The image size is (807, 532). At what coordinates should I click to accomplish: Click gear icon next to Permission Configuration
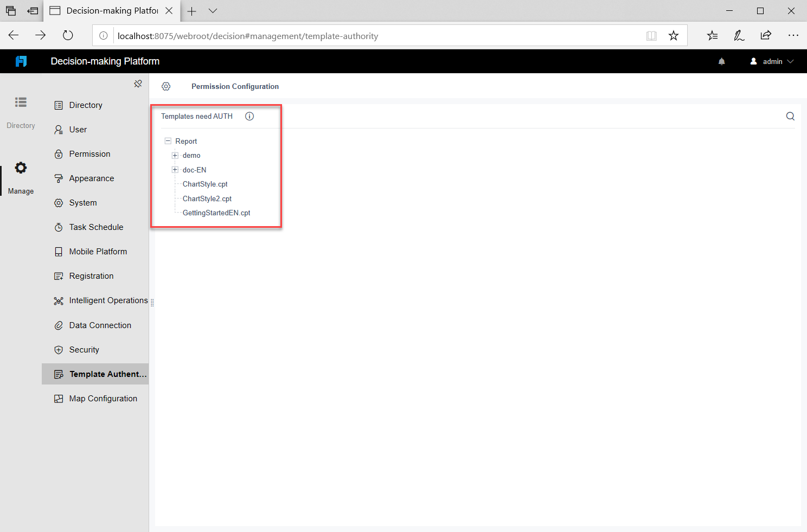click(x=166, y=86)
